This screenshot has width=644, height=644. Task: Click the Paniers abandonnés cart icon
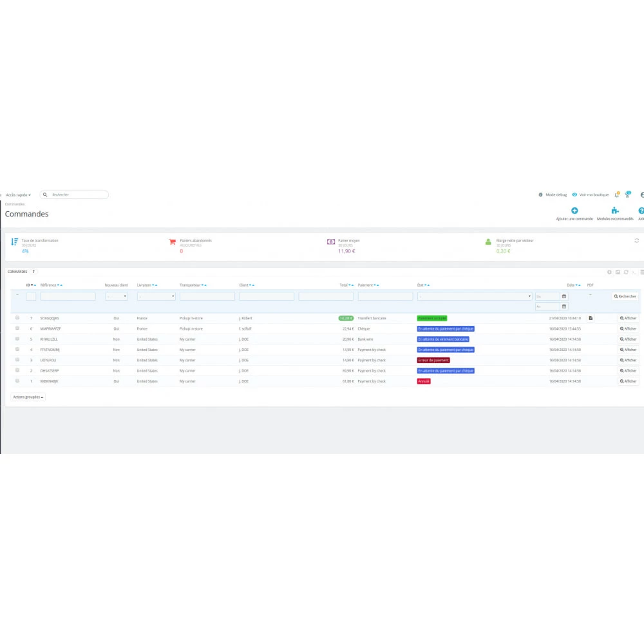(x=173, y=241)
